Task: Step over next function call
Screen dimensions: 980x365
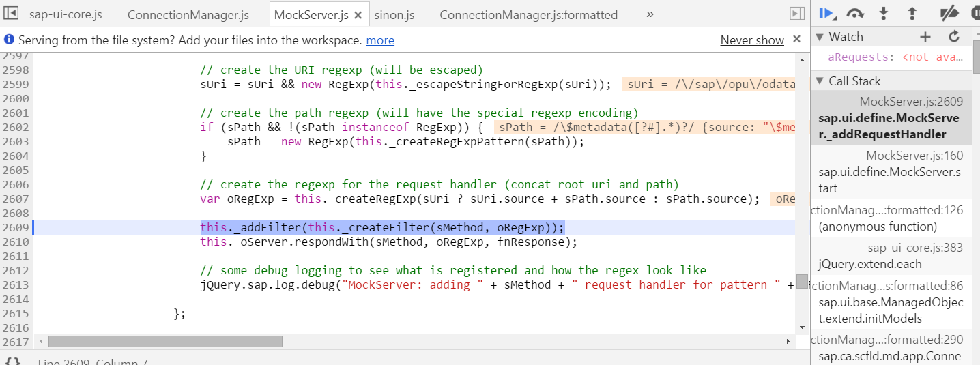Action: tap(855, 13)
